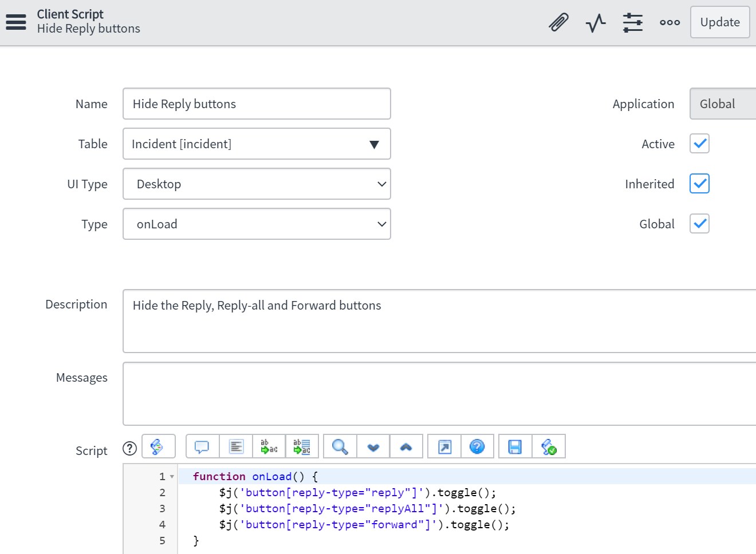Screen dimensions: 756x554
Task: Click the Script field help question icon
Action: point(130,448)
